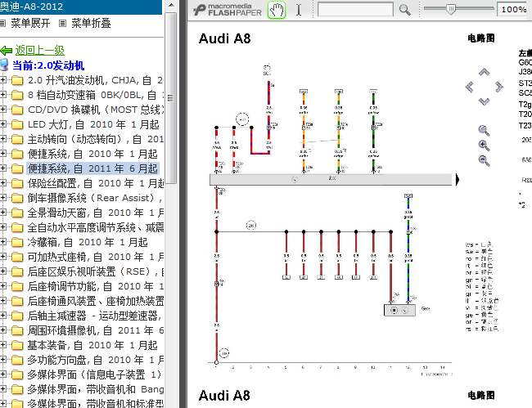Click the search magnifier in FlashPaper toolbar
The width and height of the screenshot is (532, 408).
click(x=404, y=10)
